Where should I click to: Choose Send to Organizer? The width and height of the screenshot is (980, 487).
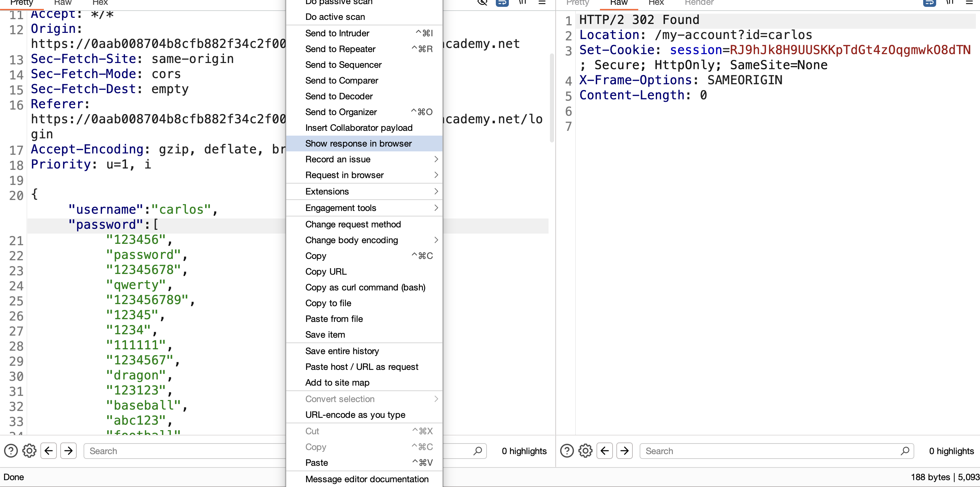point(364,112)
